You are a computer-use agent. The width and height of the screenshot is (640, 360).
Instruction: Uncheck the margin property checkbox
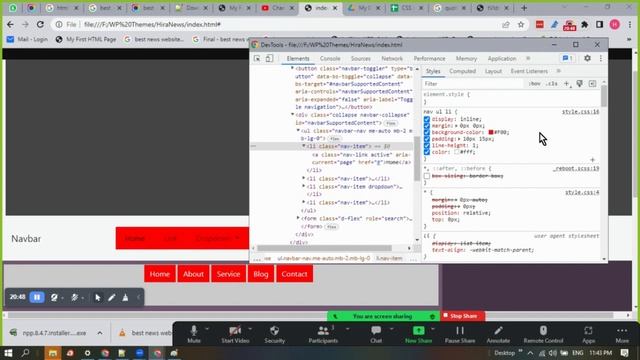coord(427,126)
